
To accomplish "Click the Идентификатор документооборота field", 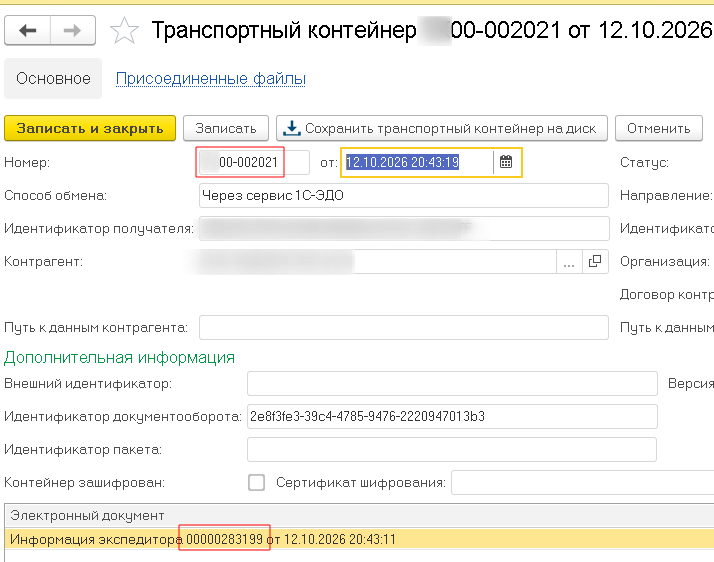I will click(452, 416).
